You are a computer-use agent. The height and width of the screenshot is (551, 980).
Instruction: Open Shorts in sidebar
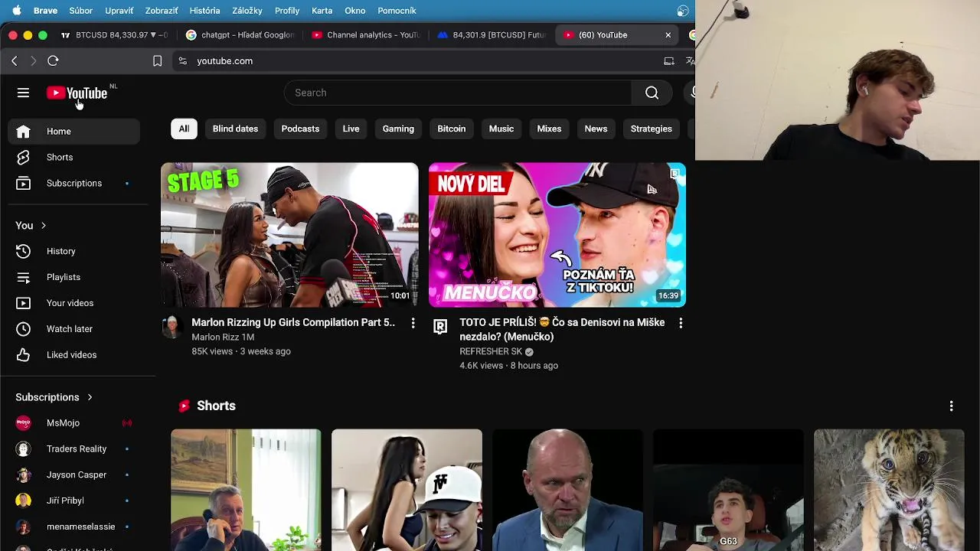(73, 158)
